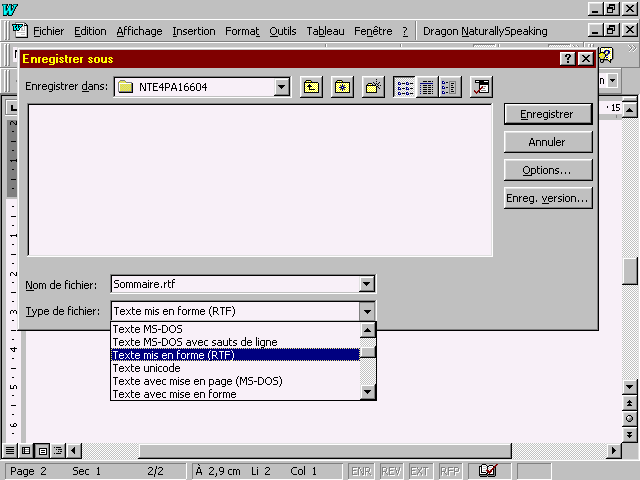Click next page double-arrow button
This screenshot has height=480, width=640.
629,434
